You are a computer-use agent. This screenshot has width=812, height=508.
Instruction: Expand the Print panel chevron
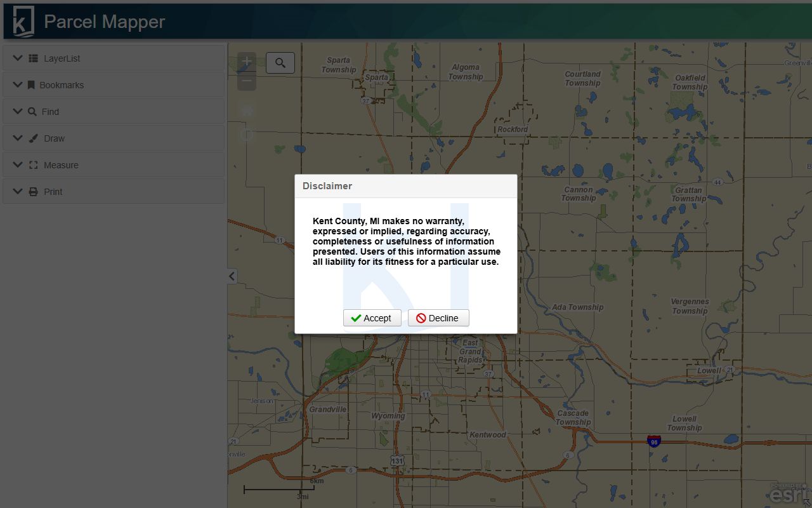pyautogui.click(x=17, y=192)
